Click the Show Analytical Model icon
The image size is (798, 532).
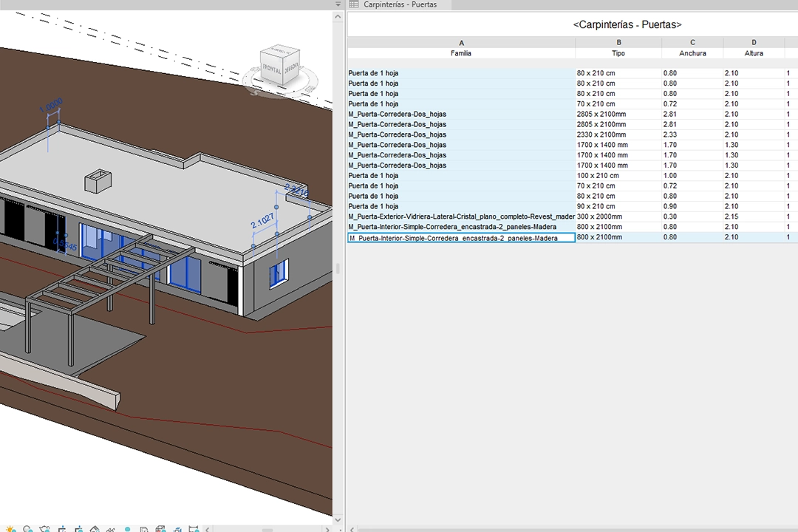pos(160,530)
